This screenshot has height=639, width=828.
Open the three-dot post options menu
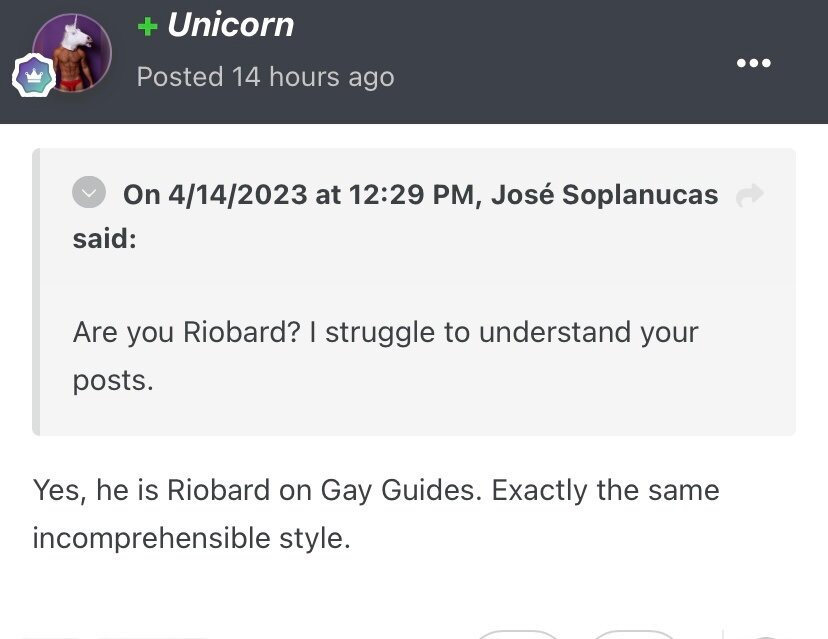point(754,63)
